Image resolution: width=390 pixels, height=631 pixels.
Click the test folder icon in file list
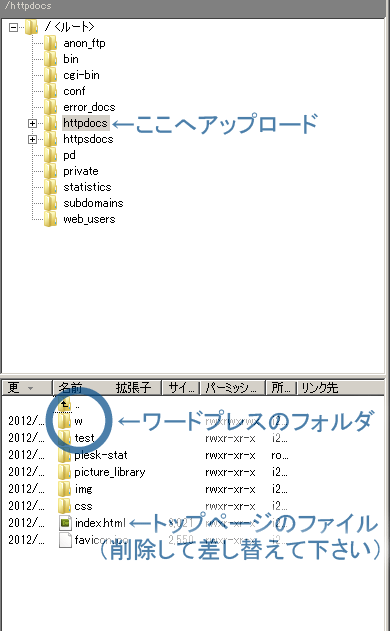(x=64, y=438)
